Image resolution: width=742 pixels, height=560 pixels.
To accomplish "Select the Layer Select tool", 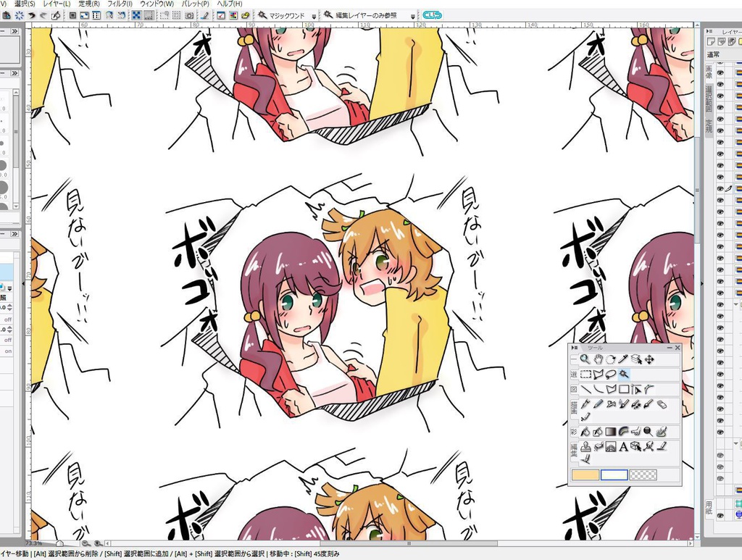I will tap(636, 359).
